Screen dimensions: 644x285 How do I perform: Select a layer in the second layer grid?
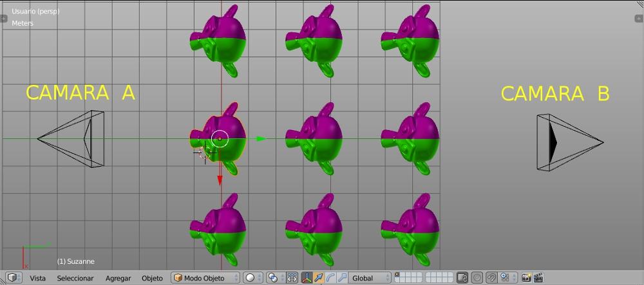pyautogui.click(x=439, y=278)
